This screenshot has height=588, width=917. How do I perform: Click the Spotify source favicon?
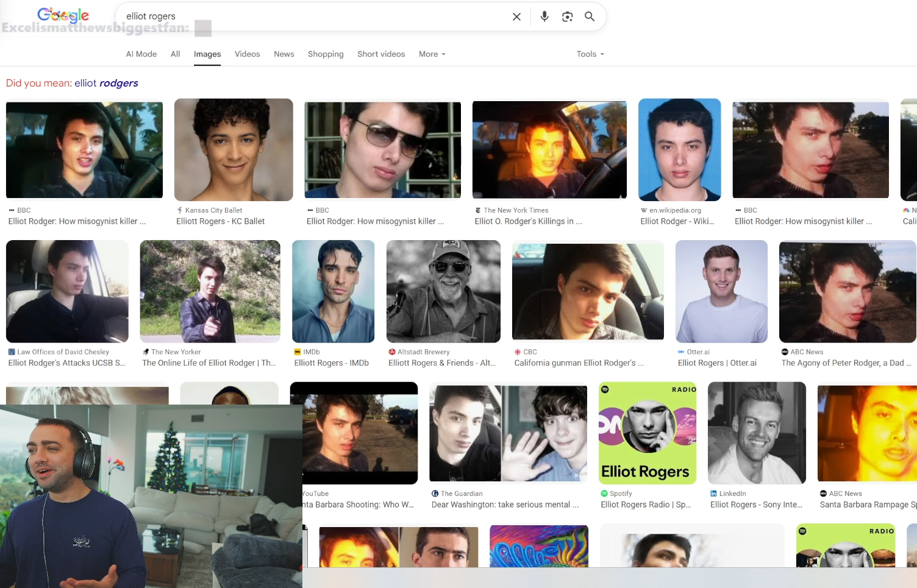point(604,494)
